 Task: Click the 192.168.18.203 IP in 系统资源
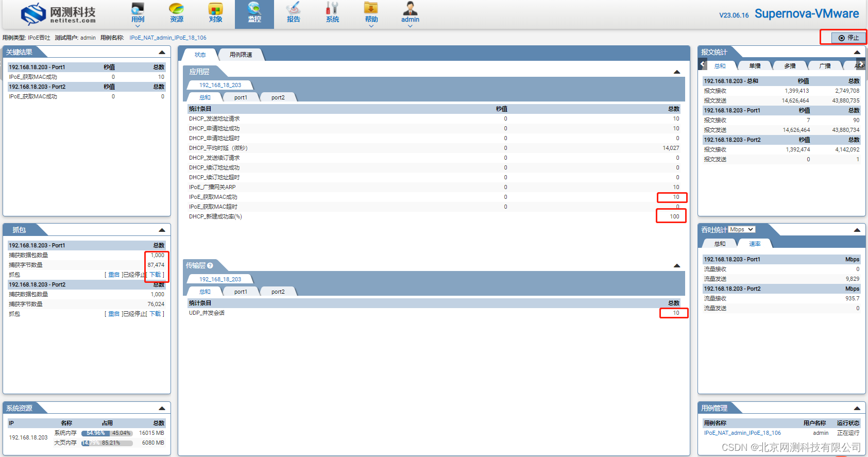click(x=28, y=437)
